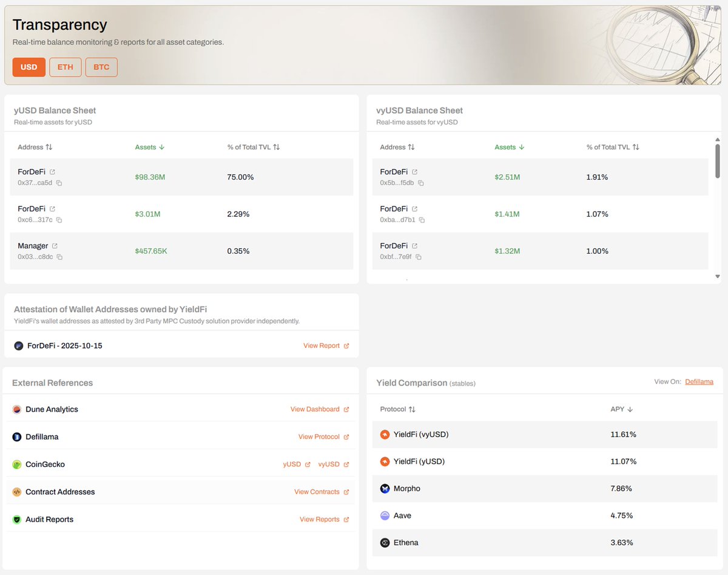Sort Yield Comparison by APY
This screenshot has height=575, width=728.
(622, 409)
